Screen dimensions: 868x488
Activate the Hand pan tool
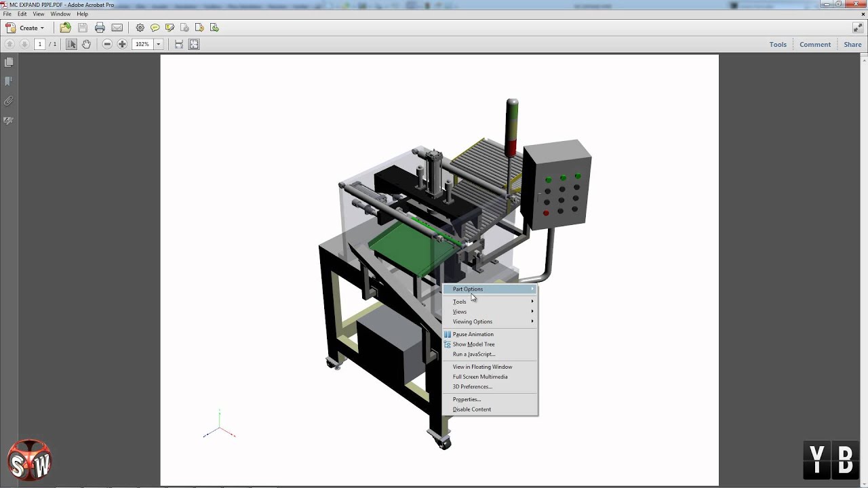86,44
